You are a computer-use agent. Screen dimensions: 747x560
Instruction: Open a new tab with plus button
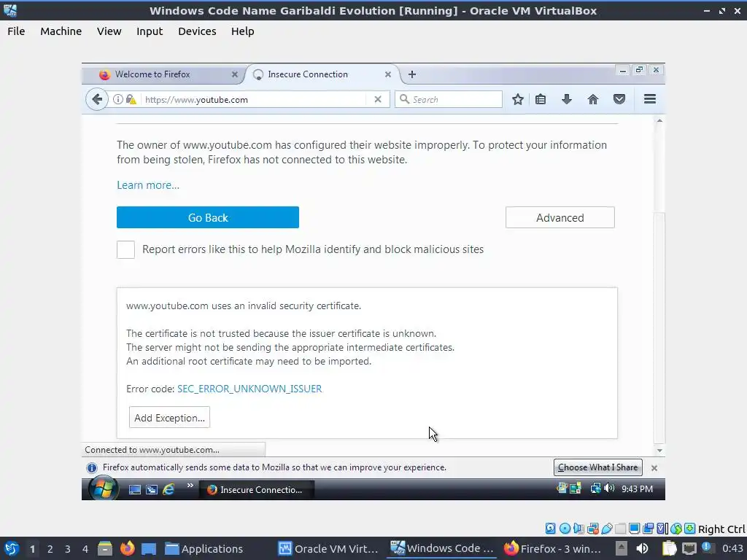click(412, 74)
